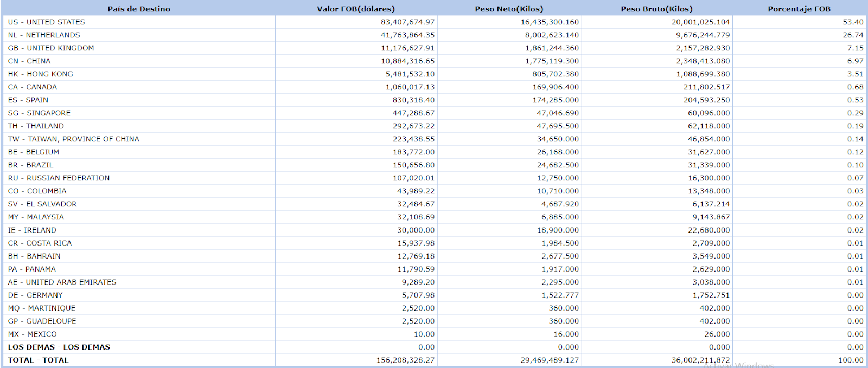This screenshot has height=368, width=868.
Task: Select the ES - SPAIN row label
Action: (28, 100)
